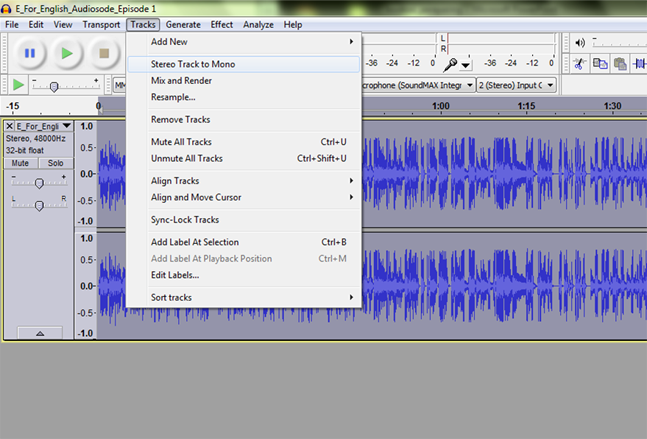This screenshot has width=647, height=439.
Task: Click the green Play button
Action: coord(66,52)
